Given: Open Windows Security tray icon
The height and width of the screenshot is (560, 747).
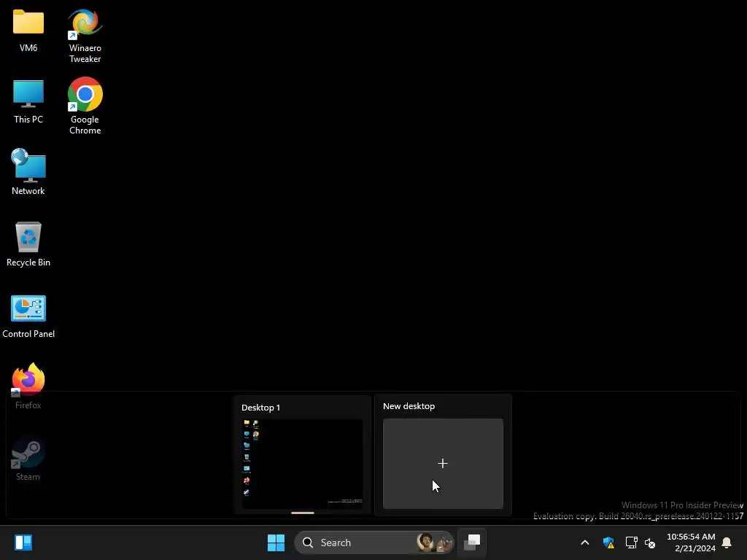Looking at the screenshot, I should (x=608, y=542).
